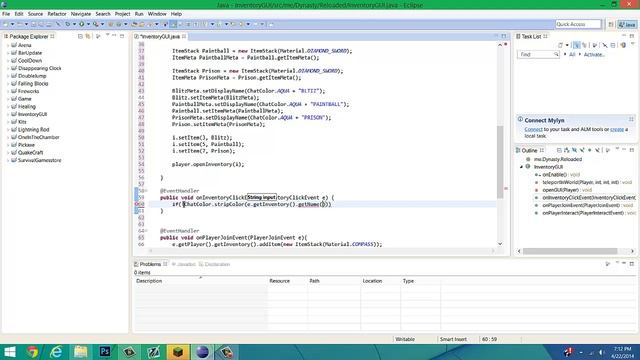This screenshot has height=360, width=640.
Task: Open New Task dropdown arrow in Task List
Action: (x=567, y=45)
